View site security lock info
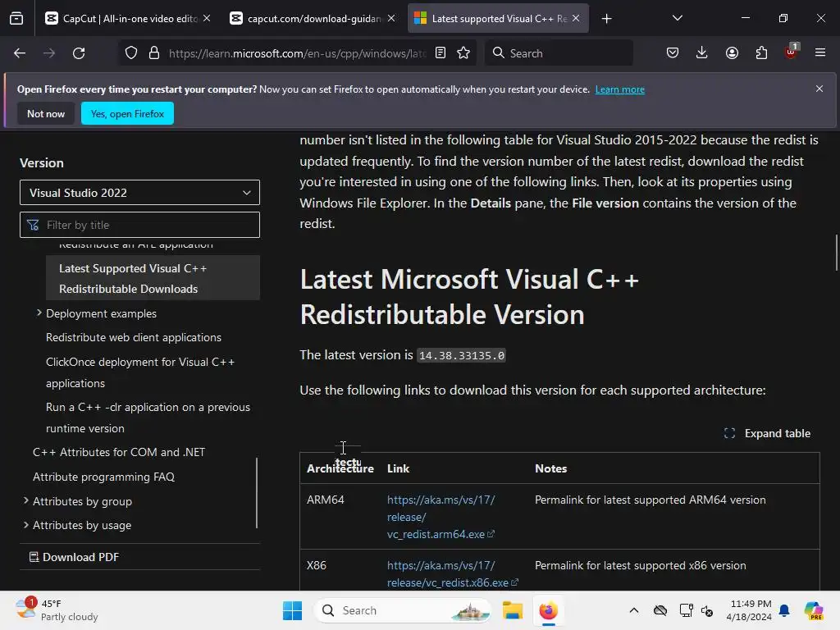 pyautogui.click(x=154, y=53)
